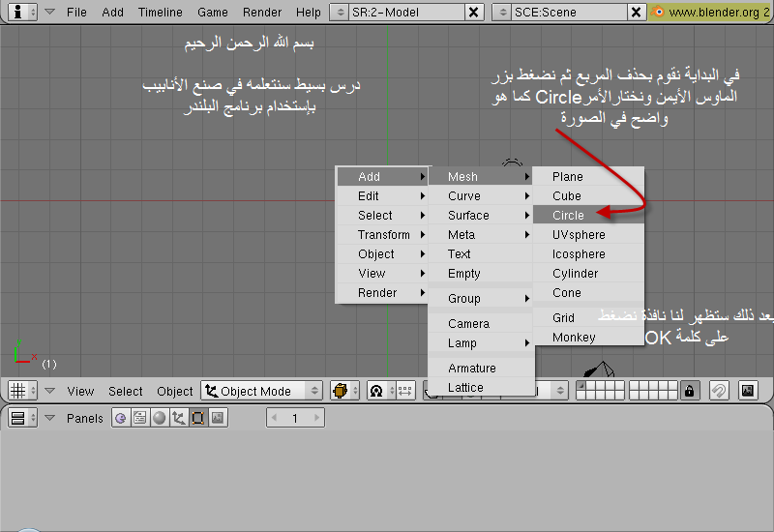Viewport: 774px width, 532px height.
Task: Toggle move object centers only icon
Action: [405, 391]
